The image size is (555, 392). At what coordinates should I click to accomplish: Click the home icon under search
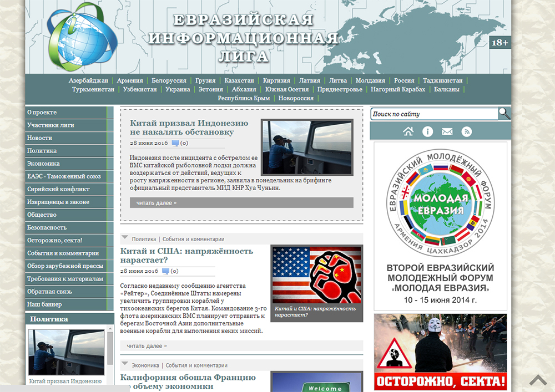coord(408,131)
